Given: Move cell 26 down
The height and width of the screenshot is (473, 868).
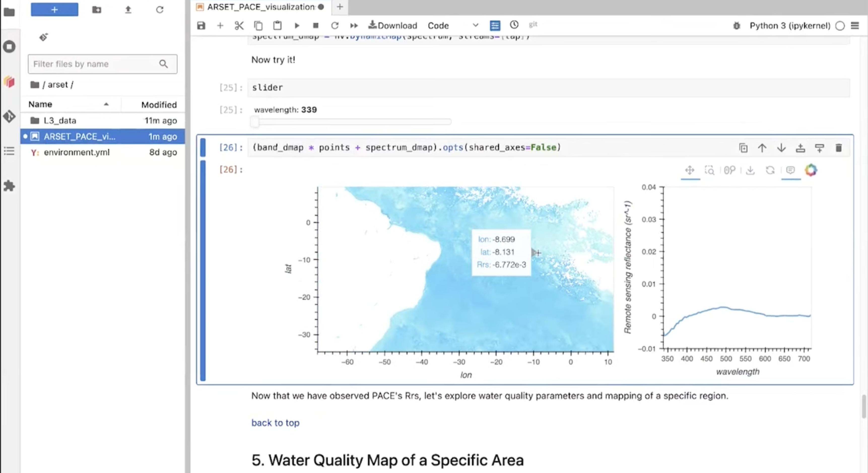Looking at the screenshot, I should coord(781,148).
